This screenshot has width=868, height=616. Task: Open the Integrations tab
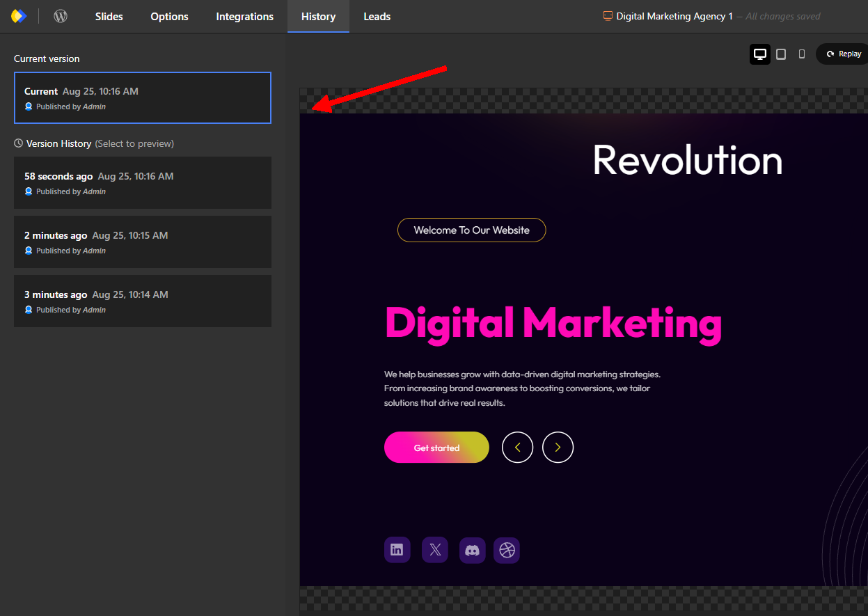(x=244, y=16)
